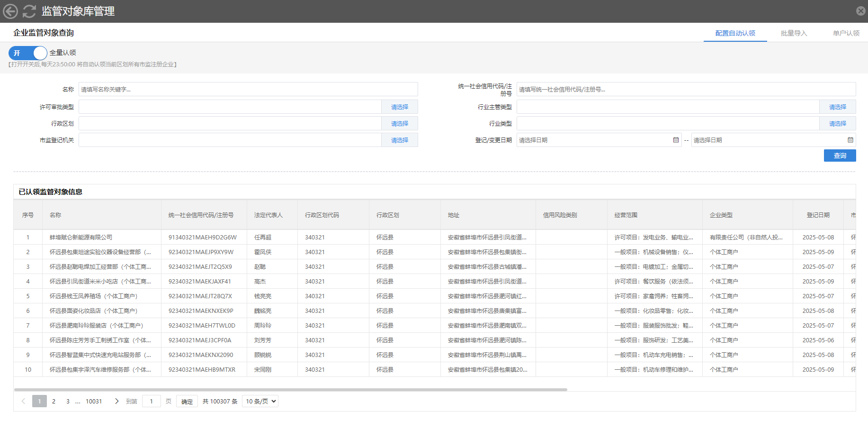Select row 怀远县陈庄芳芳手工刺绣工作室

point(434,340)
